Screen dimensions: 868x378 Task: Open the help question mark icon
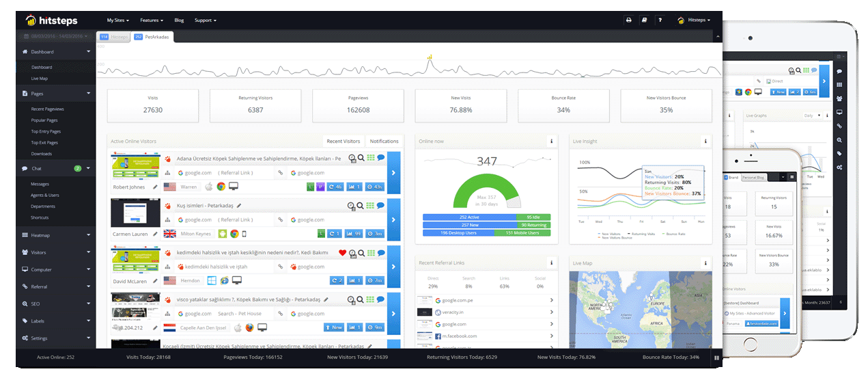point(660,21)
